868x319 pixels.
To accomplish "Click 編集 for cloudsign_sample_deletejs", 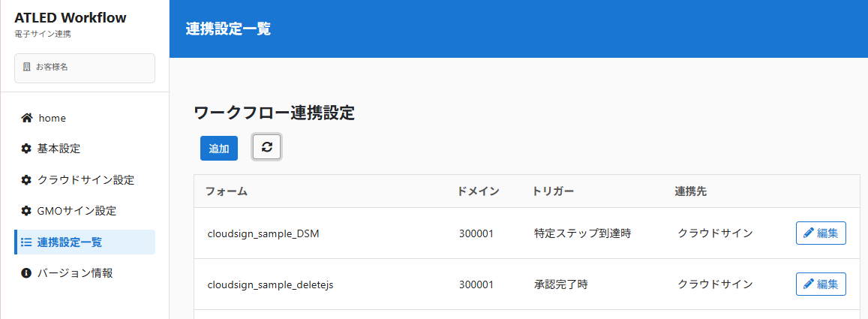I will pos(821,284).
